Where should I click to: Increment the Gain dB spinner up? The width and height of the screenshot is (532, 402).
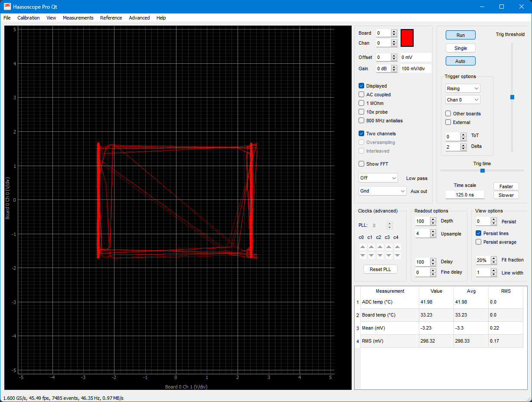pos(394,67)
